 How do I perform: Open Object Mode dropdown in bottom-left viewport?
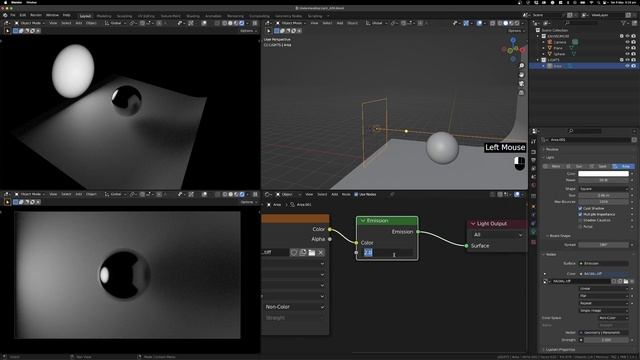30,194
